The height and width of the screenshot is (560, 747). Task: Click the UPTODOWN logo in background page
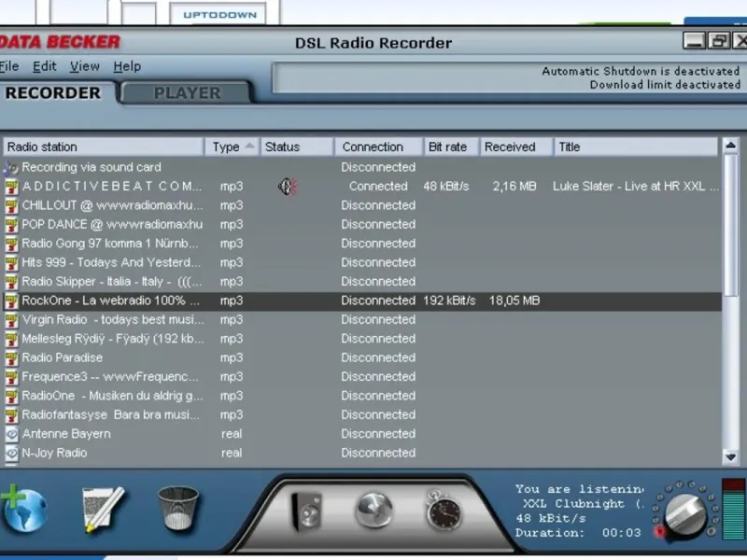[x=220, y=15]
